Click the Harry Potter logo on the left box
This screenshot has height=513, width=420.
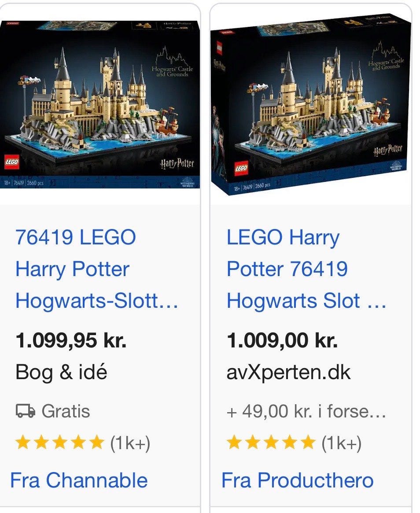pyautogui.click(x=177, y=163)
